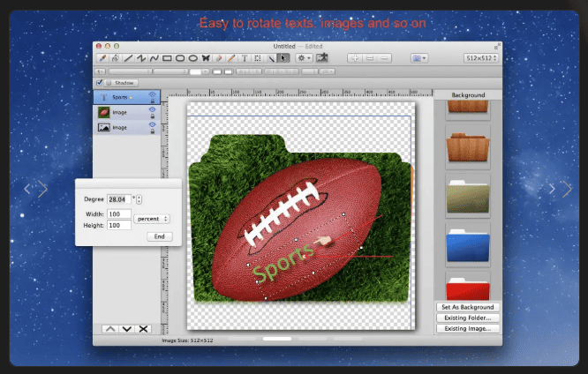Pick the curved line tool
Viewport: 588px width, 374px height.
click(x=155, y=58)
